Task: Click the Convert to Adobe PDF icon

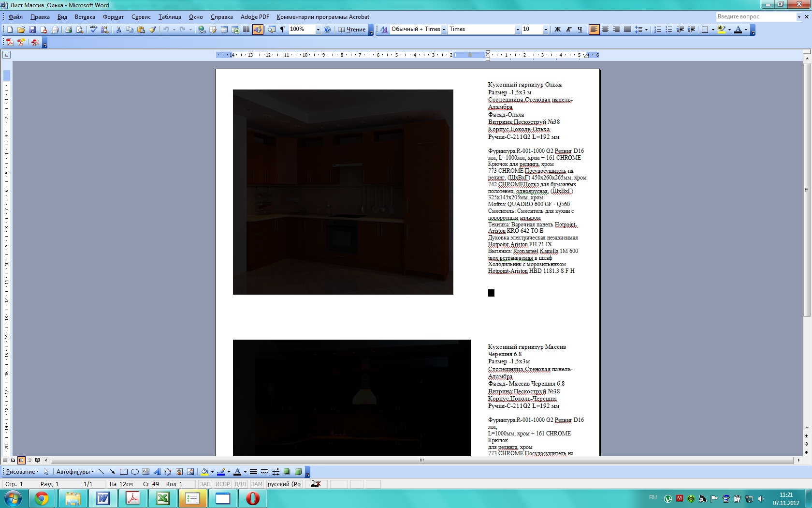Action: tap(10, 43)
